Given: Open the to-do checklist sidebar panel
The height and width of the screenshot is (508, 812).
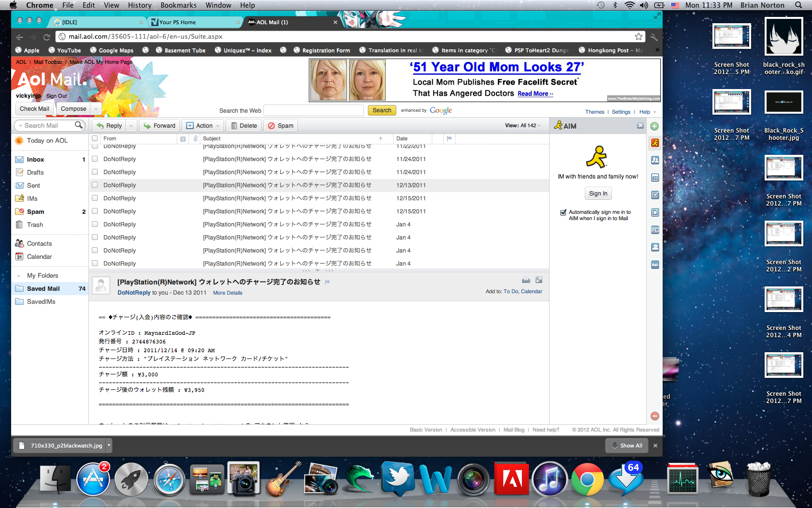Looking at the screenshot, I should [655, 195].
